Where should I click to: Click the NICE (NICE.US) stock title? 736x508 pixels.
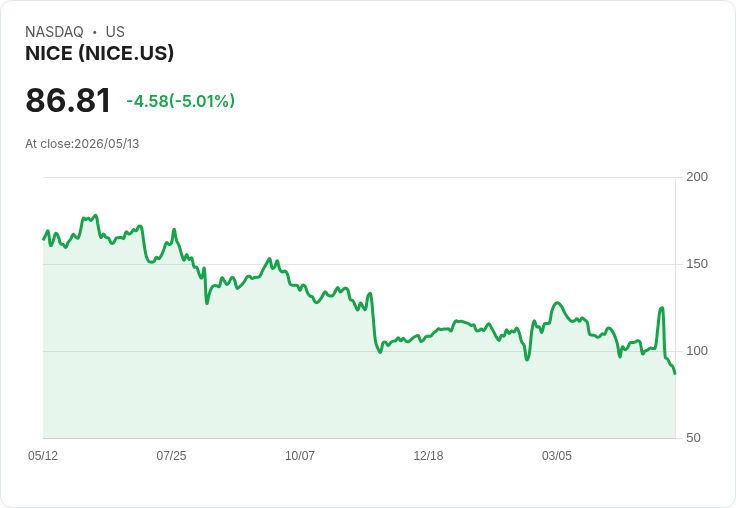coord(100,53)
